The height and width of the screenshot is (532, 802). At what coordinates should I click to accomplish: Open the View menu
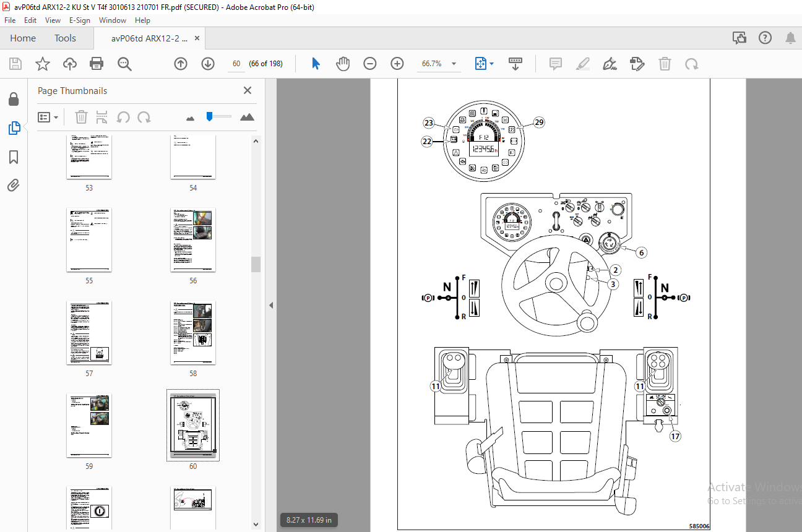(53, 20)
